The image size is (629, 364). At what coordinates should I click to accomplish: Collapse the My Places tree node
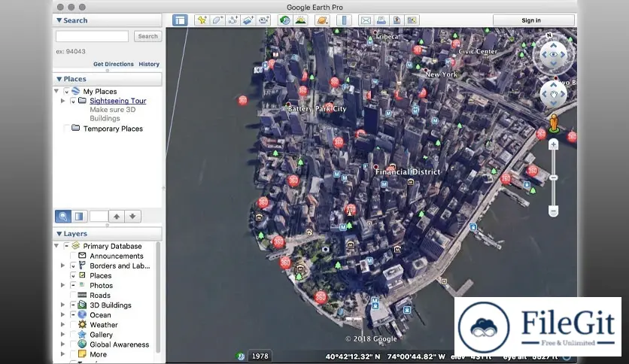56,92
